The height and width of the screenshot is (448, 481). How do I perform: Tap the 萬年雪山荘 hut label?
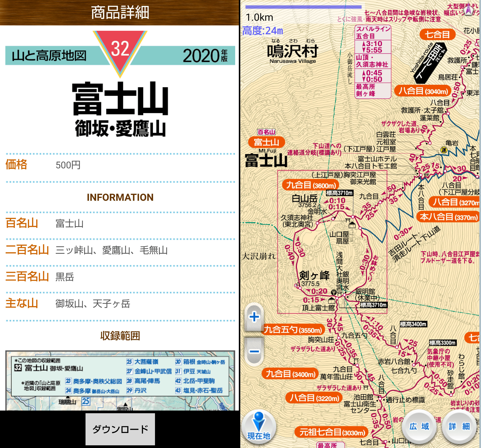point(336,377)
